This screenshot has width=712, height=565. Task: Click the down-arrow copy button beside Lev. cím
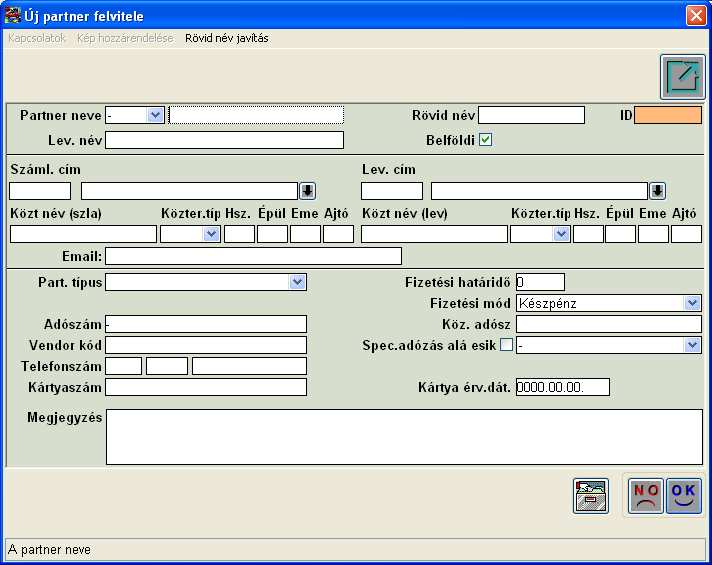pyautogui.click(x=658, y=191)
